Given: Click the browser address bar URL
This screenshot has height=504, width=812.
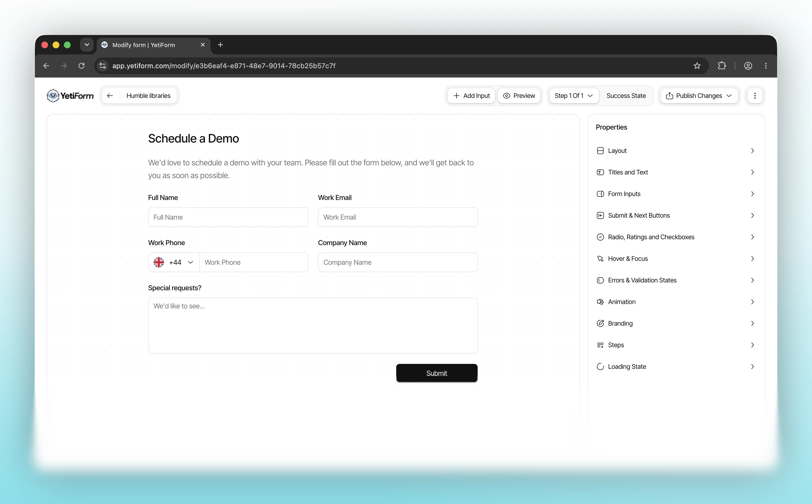Looking at the screenshot, I should tap(224, 66).
